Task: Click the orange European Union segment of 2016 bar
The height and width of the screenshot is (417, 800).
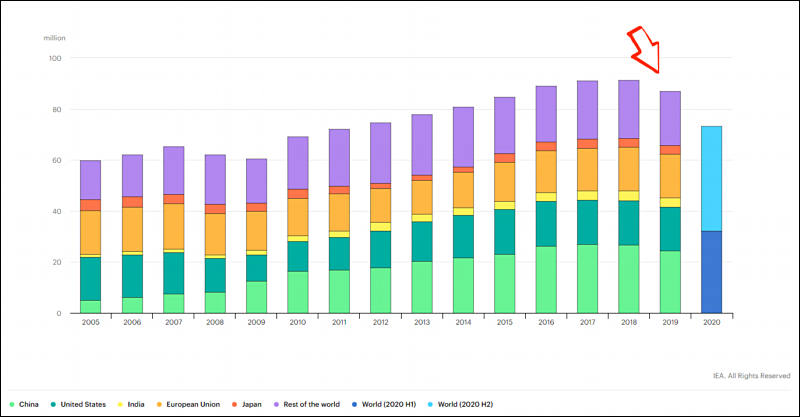Action: pos(546,171)
